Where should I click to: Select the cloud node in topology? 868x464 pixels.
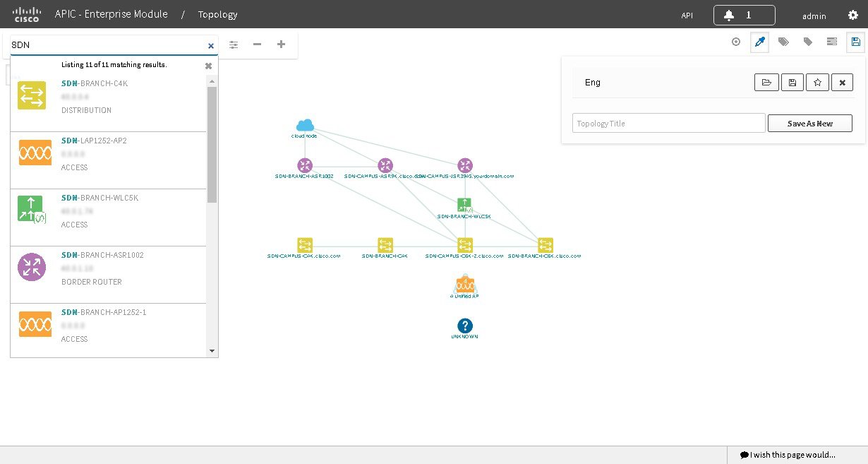pyautogui.click(x=305, y=126)
